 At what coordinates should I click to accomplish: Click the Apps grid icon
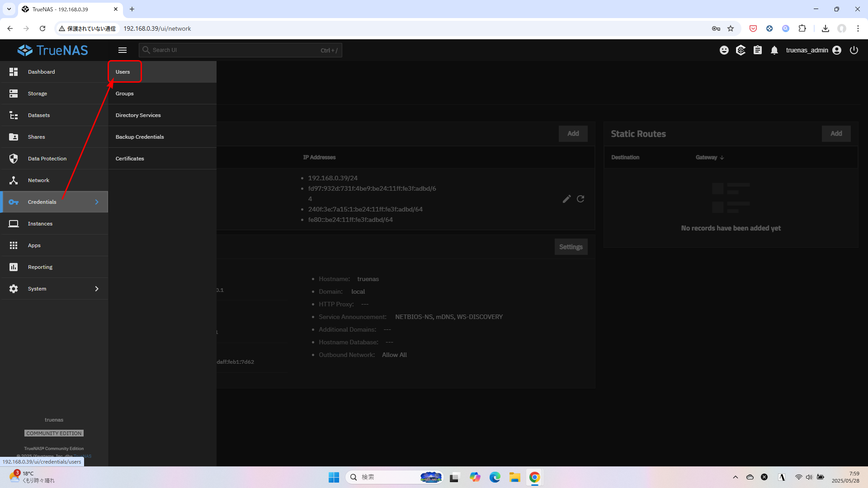pyautogui.click(x=14, y=245)
